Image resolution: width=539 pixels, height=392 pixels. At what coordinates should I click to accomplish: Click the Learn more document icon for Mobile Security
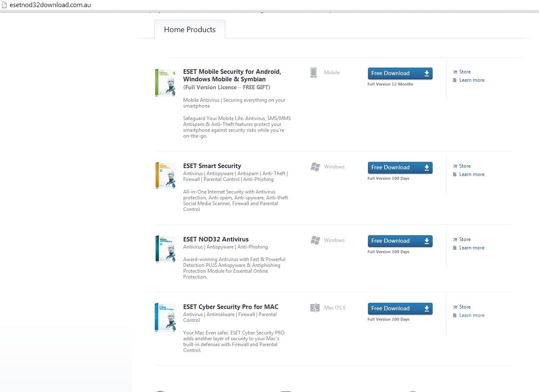pyautogui.click(x=455, y=80)
